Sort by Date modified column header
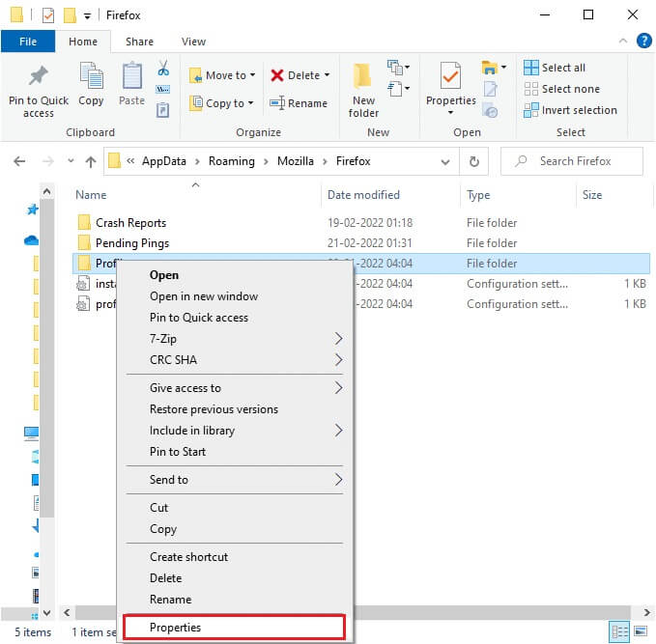656x644 pixels. pos(363,195)
